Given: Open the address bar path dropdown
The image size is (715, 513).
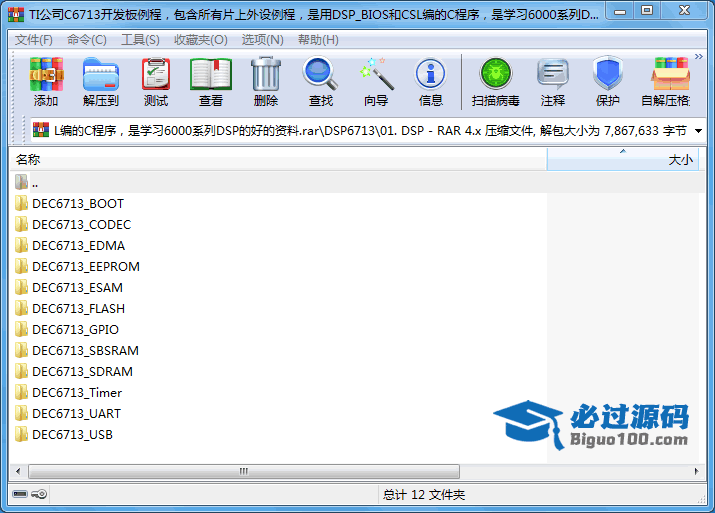Looking at the screenshot, I should [x=698, y=131].
